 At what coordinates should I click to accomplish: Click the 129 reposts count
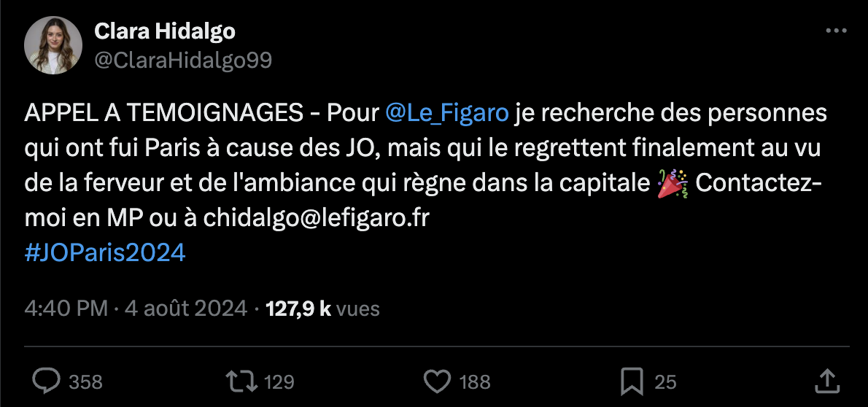coord(279,382)
